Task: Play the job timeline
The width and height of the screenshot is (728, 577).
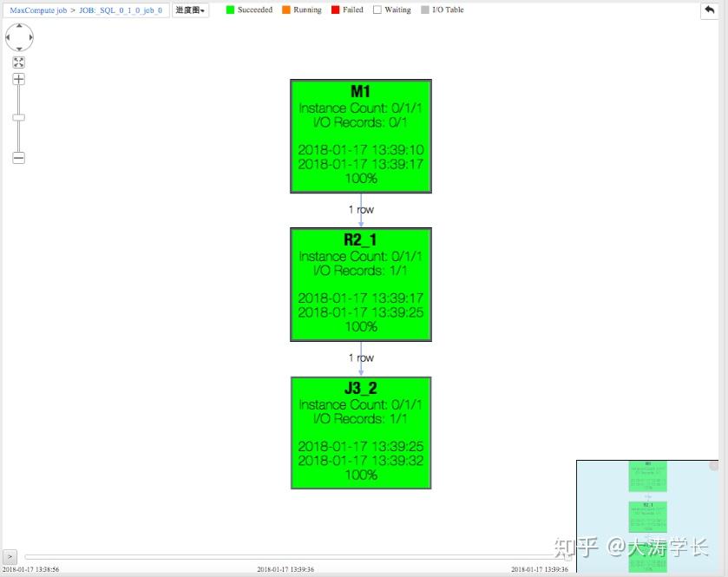Action: [x=10, y=556]
